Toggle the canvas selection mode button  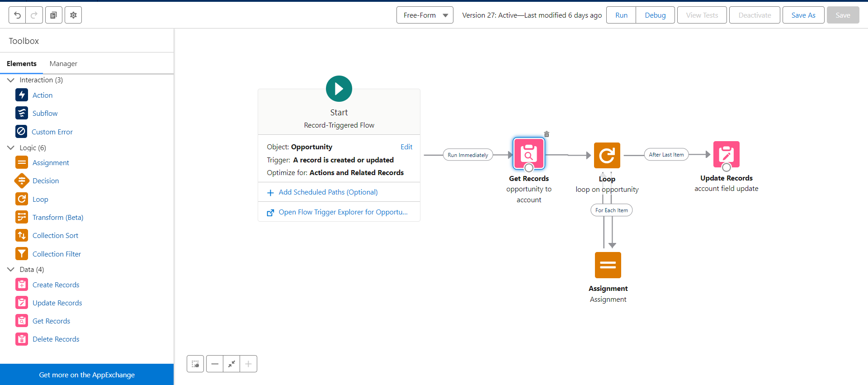pyautogui.click(x=195, y=364)
